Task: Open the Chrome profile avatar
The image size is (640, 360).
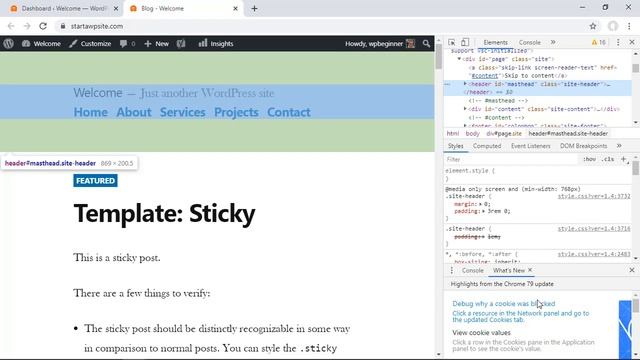Action: point(613,26)
